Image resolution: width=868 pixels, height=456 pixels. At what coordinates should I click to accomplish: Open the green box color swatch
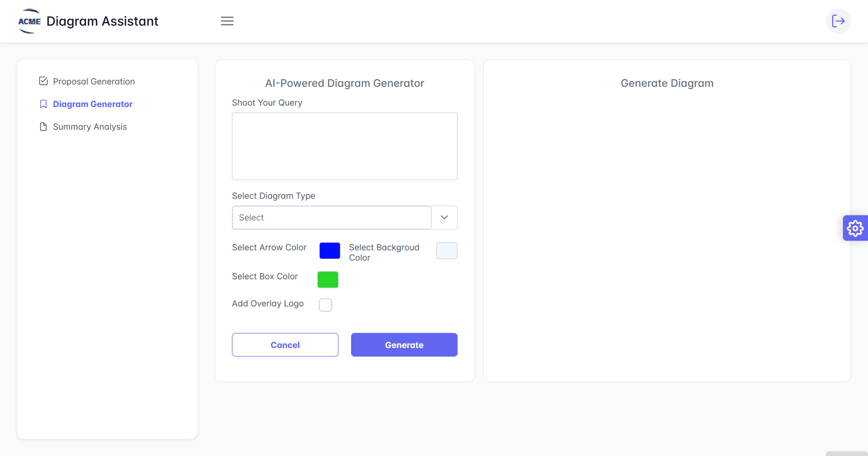click(328, 280)
